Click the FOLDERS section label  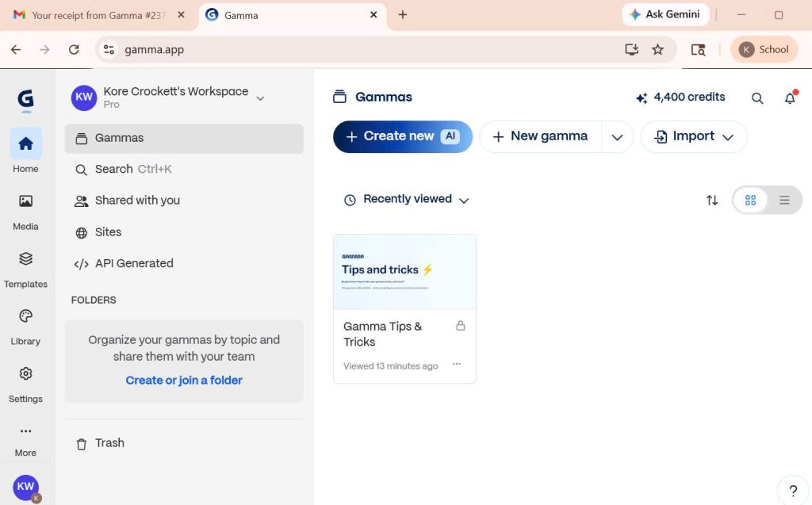pyautogui.click(x=94, y=300)
